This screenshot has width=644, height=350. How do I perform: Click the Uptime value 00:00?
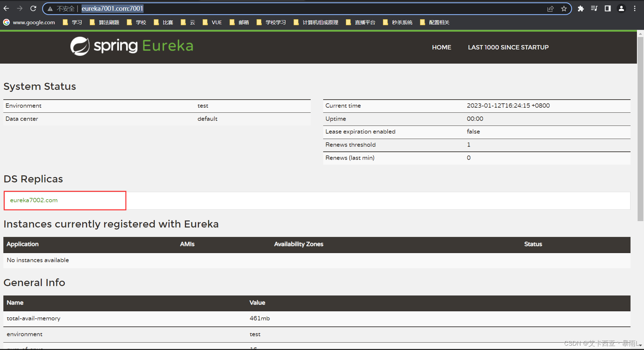tap(475, 119)
